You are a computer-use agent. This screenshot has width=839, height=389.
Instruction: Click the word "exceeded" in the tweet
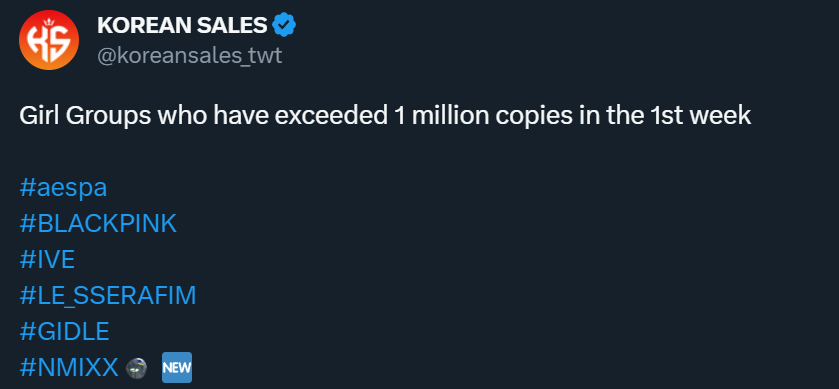click(332, 116)
